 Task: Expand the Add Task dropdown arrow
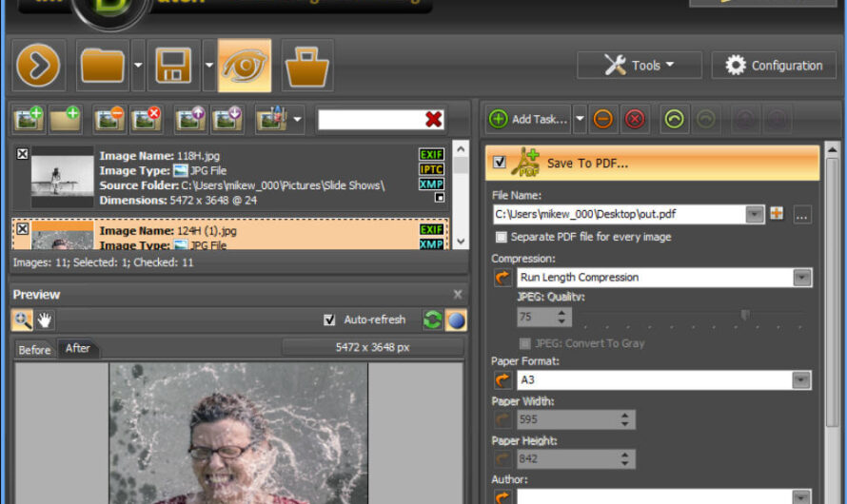coord(580,119)
